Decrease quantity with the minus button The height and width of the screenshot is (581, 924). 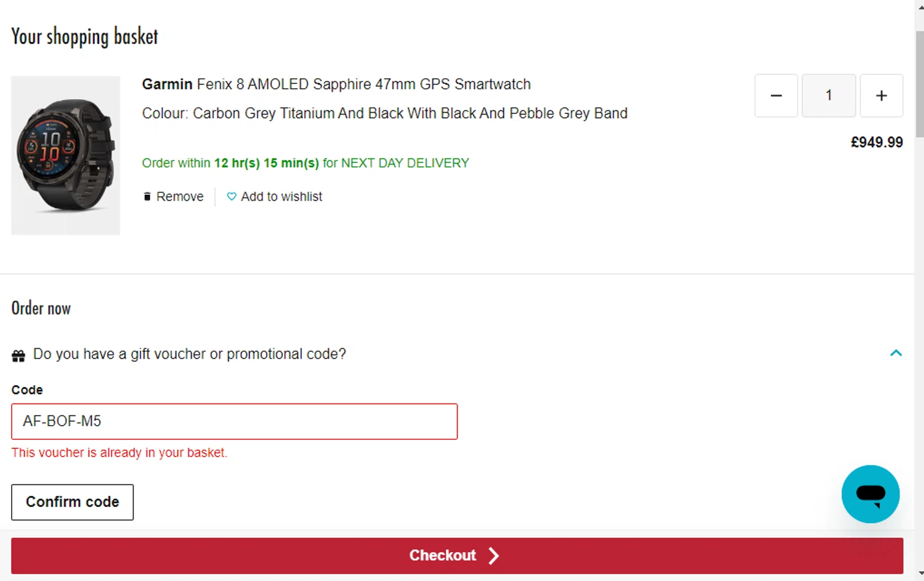pos(776,95)
